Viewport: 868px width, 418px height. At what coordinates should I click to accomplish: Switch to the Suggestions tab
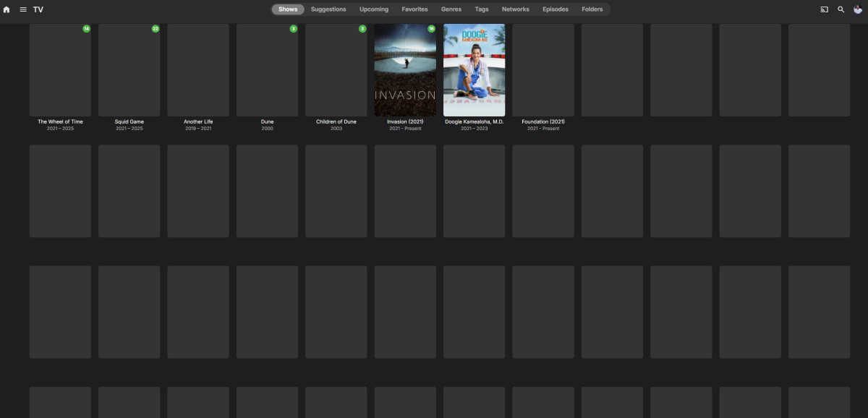[328, 9]
